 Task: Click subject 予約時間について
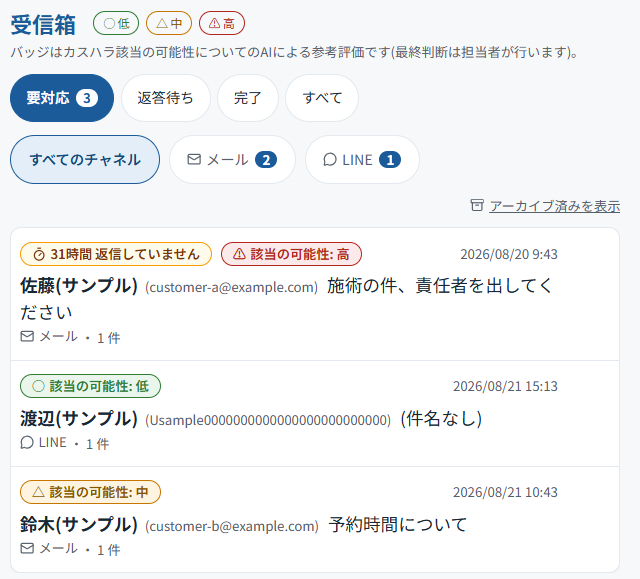click(398, 525)
